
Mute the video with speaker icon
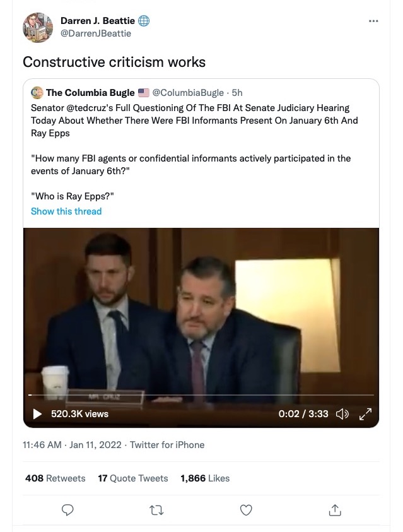(x=342, y=414)
